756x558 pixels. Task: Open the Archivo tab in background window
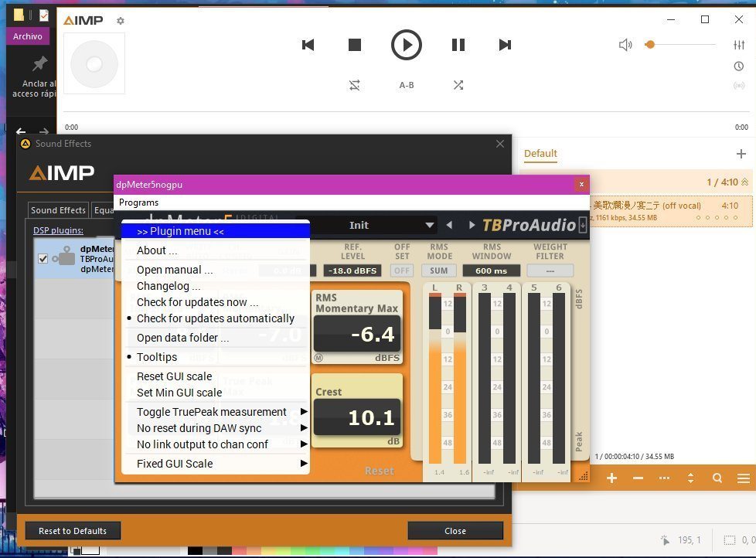28,36
